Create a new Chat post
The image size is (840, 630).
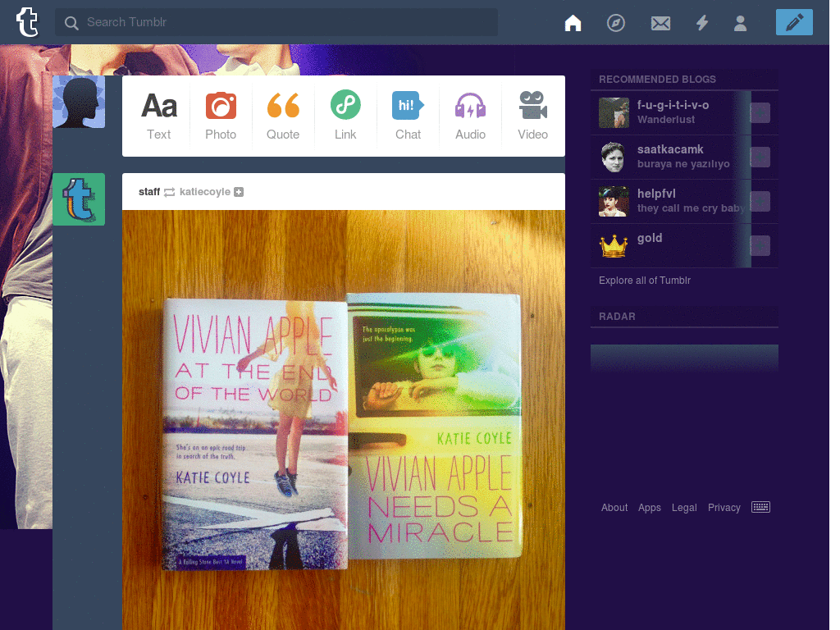coord(408,116)
